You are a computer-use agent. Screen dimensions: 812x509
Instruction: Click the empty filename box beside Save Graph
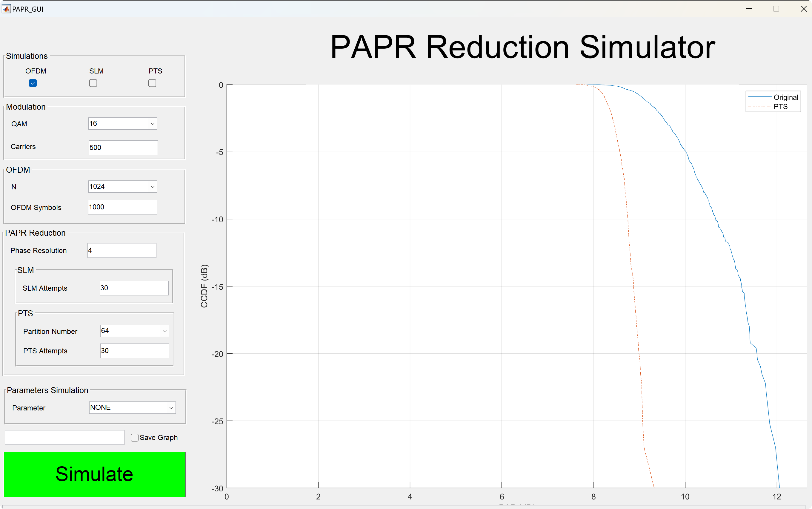pos(64,437)
